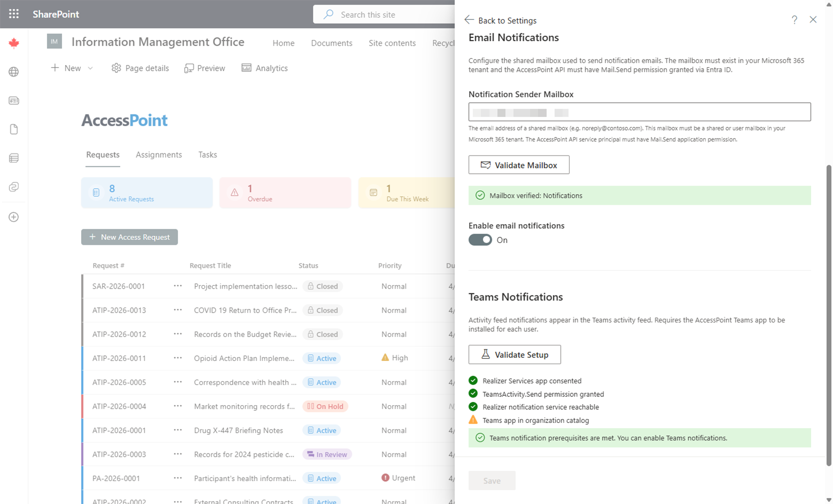Viewport: 833px width, 504px height.
Task: Turn off the Enable email notifications toggle
Action: (x=480, y=240)
